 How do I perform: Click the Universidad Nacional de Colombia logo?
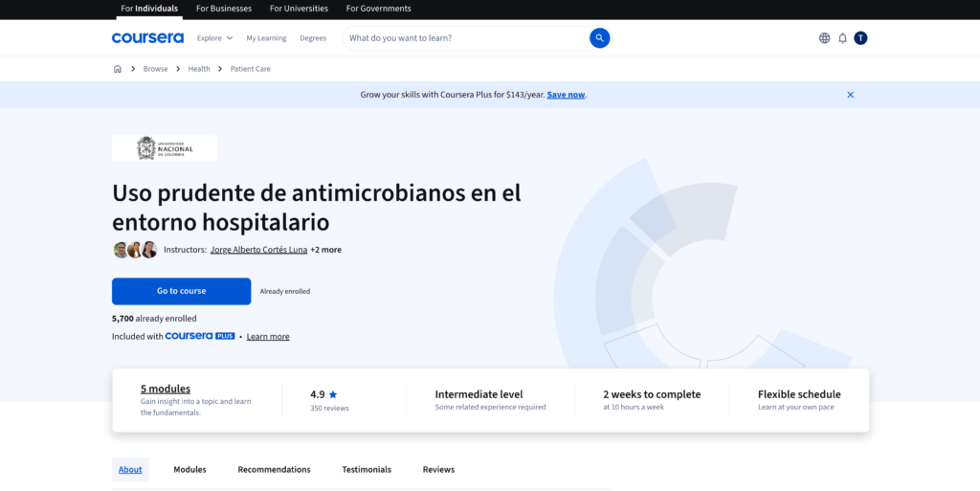(165, 147)
